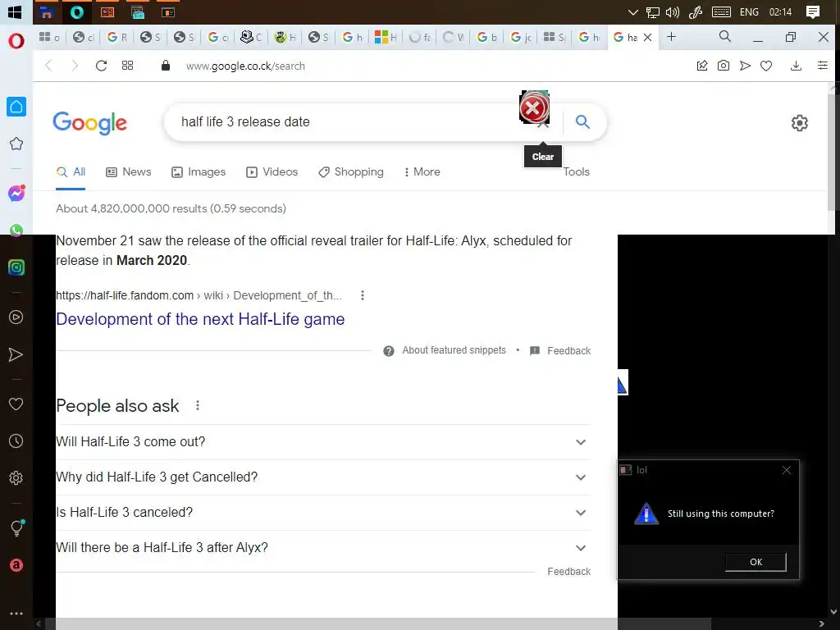The width and height of the screenshot is (840, 630).
Task: Open three-dot menu next to People also ask
Action: [198, 405]
